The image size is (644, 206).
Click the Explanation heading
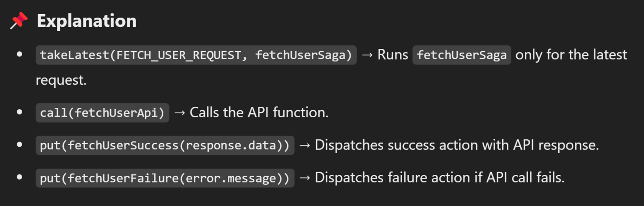pyautogui.click(x=87, y=21)
